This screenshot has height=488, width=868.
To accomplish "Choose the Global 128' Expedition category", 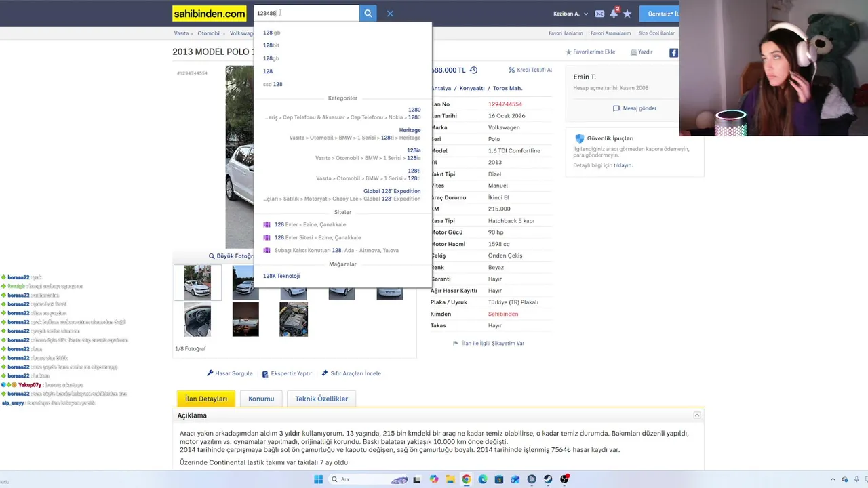I will pyautogui.click(x=342, y=195).
